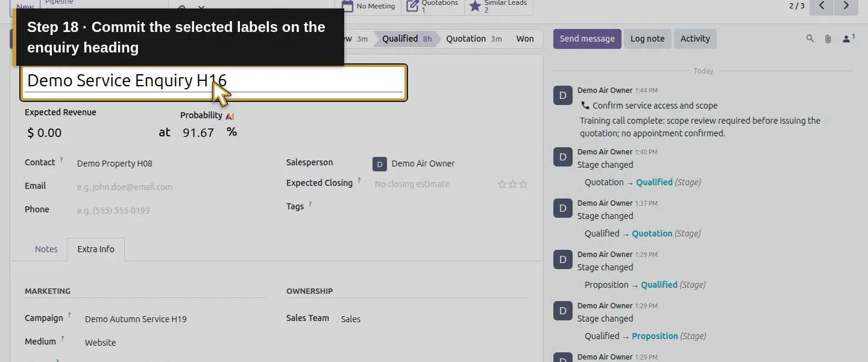Screen dimensions: 868x362
Task: Click the New record button
Action: (25, 6)
